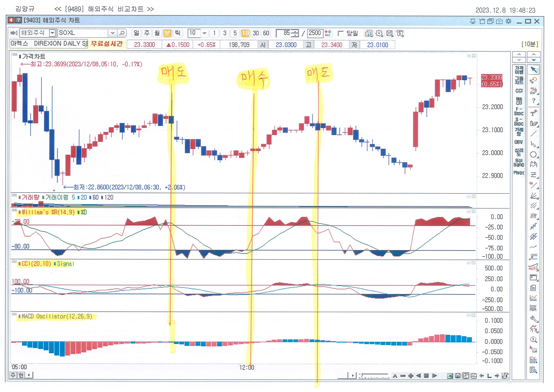Screen dimensions: 554x392
Task: Select the diagonal trend line tool
Action: [533, 133]
